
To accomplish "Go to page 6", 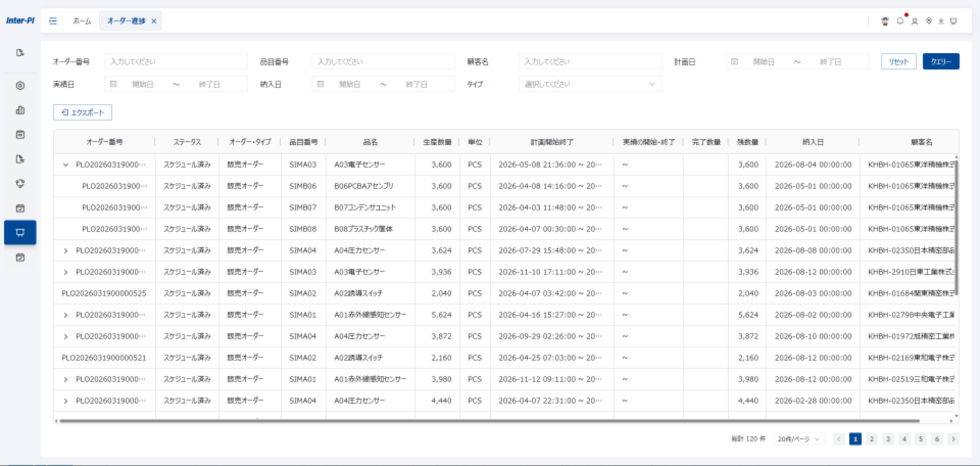I will tap(937, 438).
